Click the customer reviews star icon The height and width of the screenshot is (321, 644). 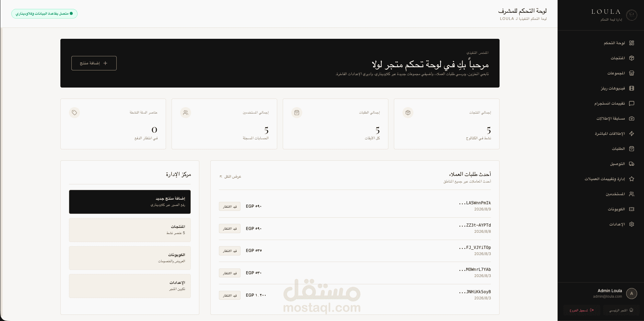tap(632, 179)
